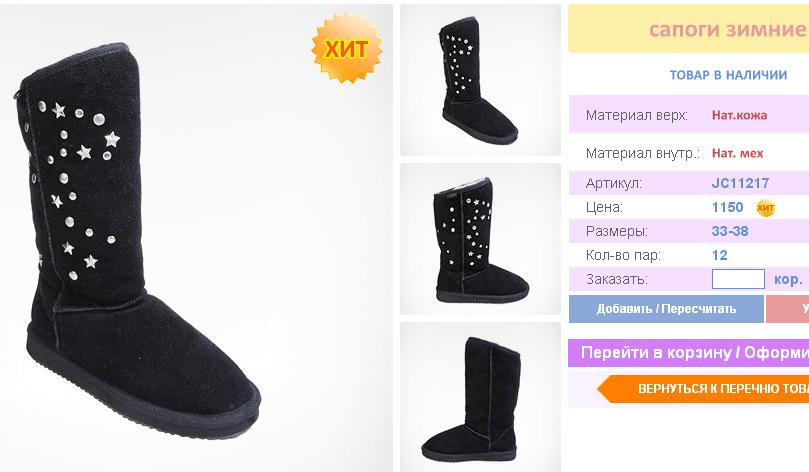Screen dimensions: 809x472
Task: Click the small ХИТ icon beside price 1150
Action: click(x=765, y=208)
